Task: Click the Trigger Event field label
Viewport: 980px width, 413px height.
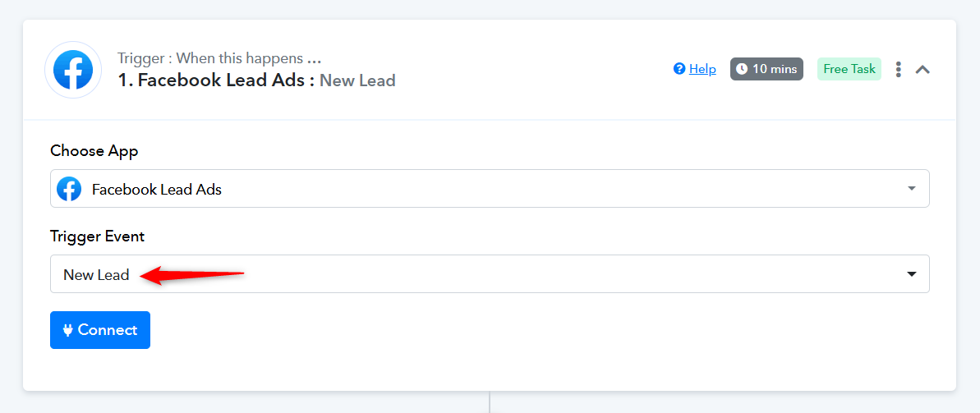Action: (x=98, y=236)
